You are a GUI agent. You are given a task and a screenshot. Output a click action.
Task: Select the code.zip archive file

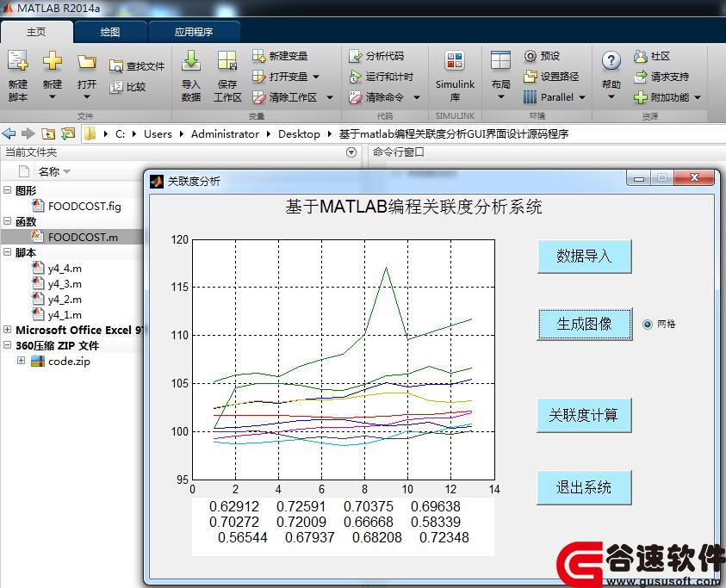click(69, 361)
